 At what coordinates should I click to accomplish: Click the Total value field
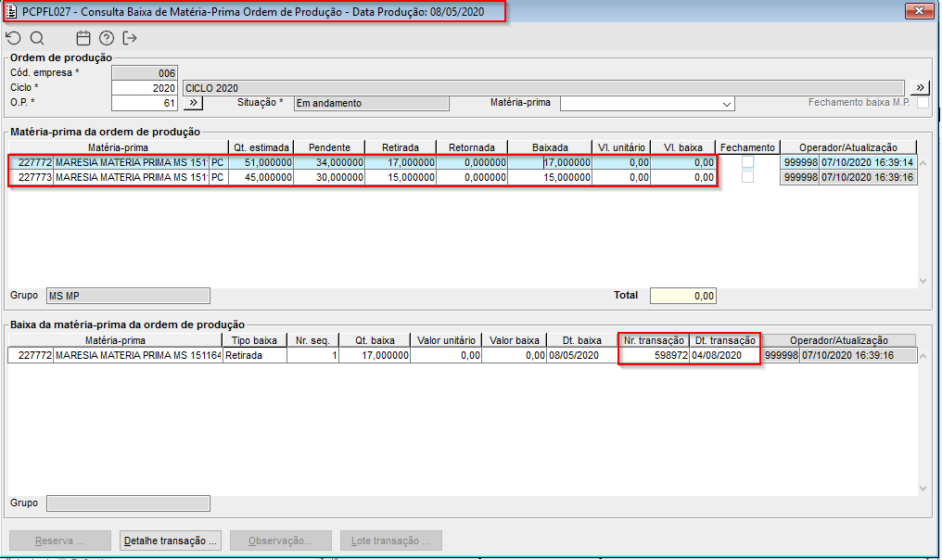[683, 296]
